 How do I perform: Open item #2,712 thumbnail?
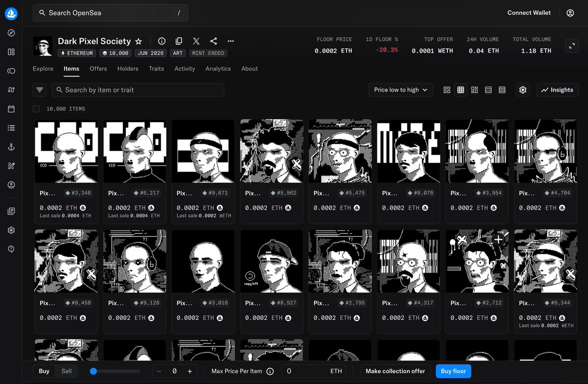(x=477, y=261)
